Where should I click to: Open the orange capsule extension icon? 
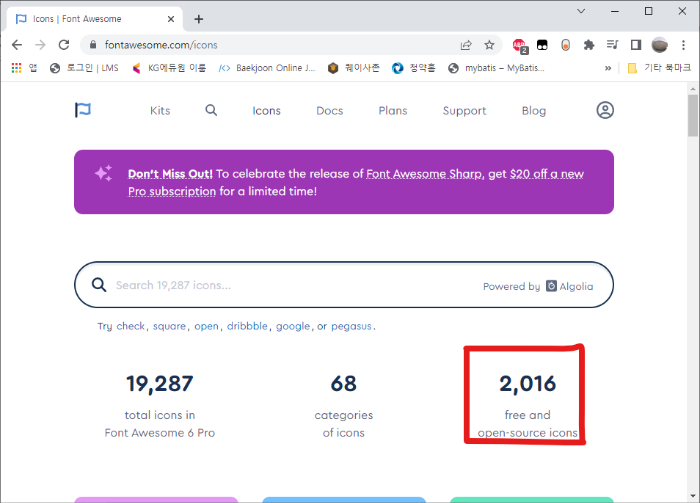(x=565, y=45)
